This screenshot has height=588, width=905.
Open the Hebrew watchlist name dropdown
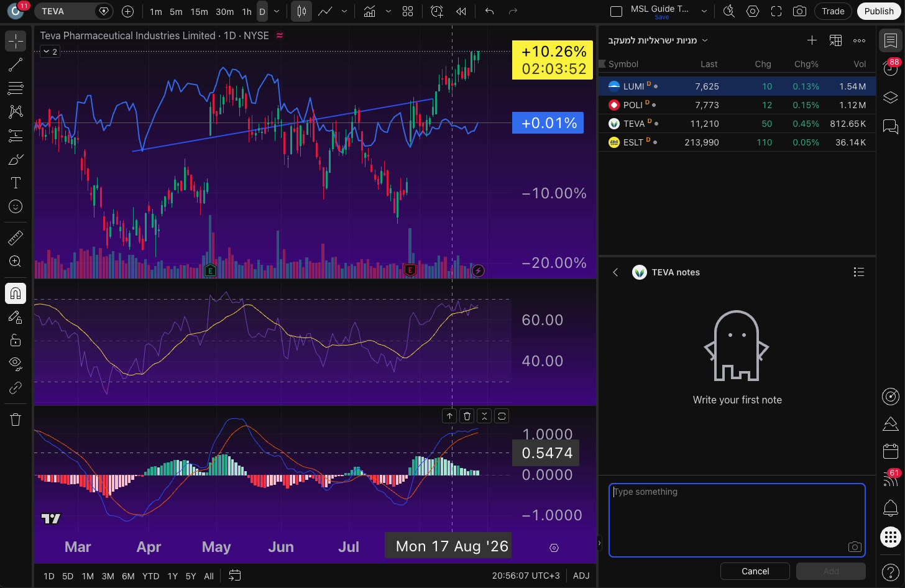pos(658,40)
